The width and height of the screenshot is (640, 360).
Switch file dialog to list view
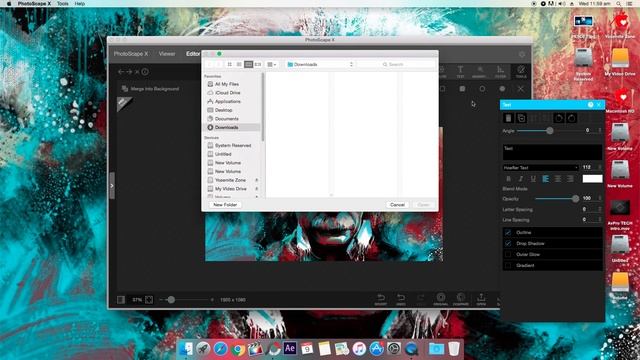pyautogui.click(x=239, y=64)
